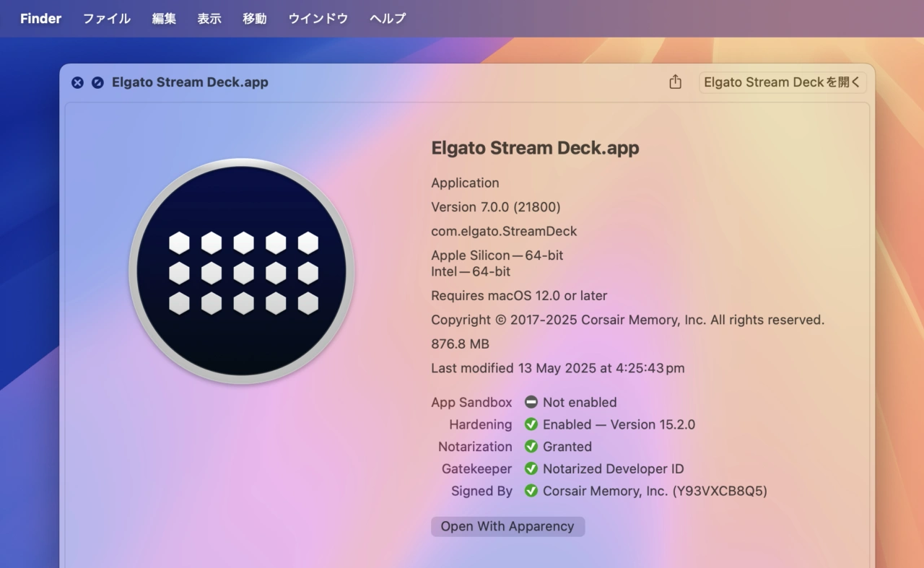
Task: Click the circle-slash icon beside the close button
Action: click(x=97, y=82)
